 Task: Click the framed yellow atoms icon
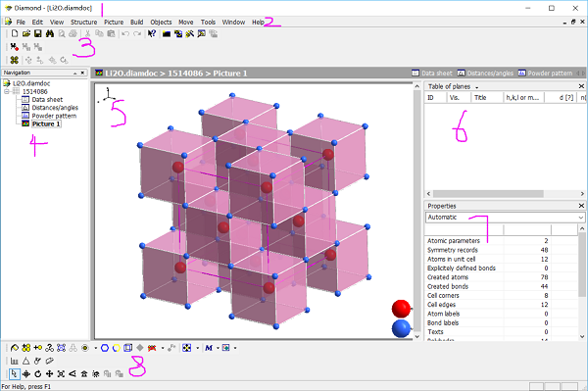coord(186,348)
